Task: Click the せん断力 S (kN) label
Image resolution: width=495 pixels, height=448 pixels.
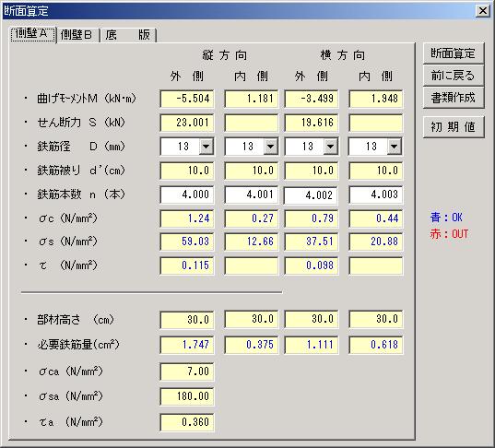Action: [81, 123]
